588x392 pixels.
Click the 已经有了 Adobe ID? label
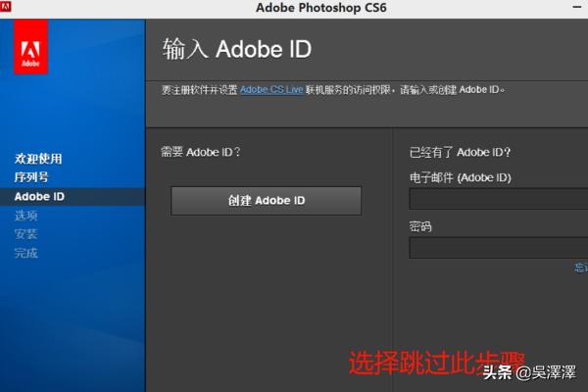pos(460,152)
